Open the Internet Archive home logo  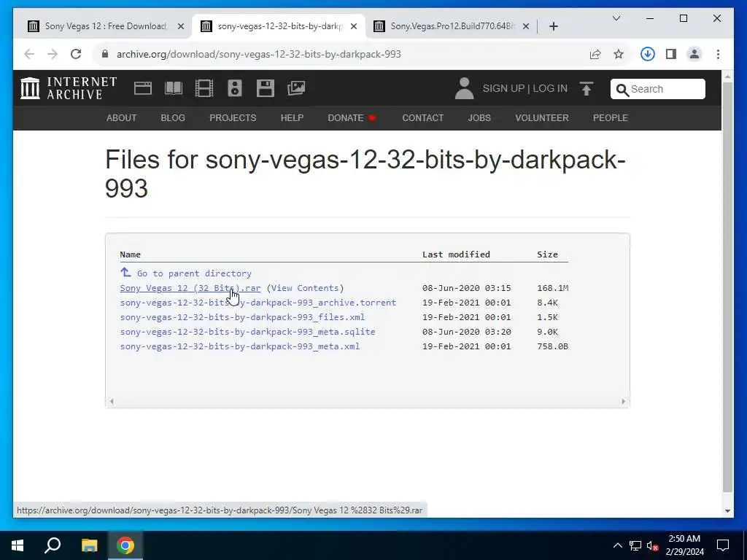[x=69, y=88]
